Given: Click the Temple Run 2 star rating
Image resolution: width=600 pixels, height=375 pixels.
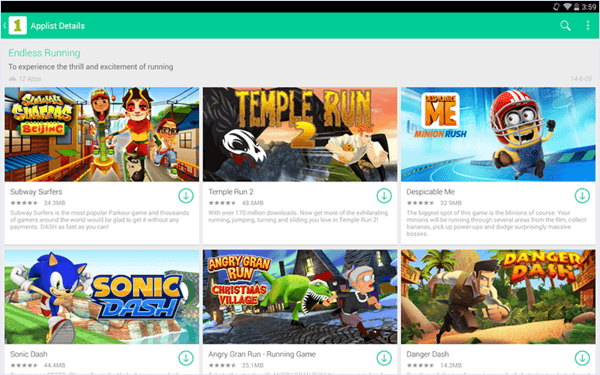Looking at the screenshot, I should tap(222, 203).
